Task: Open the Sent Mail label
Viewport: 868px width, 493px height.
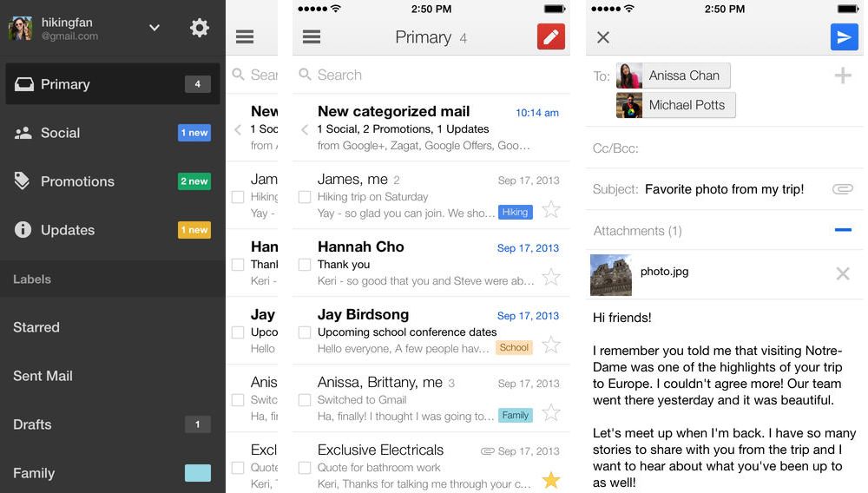Action: click(43, 376)
